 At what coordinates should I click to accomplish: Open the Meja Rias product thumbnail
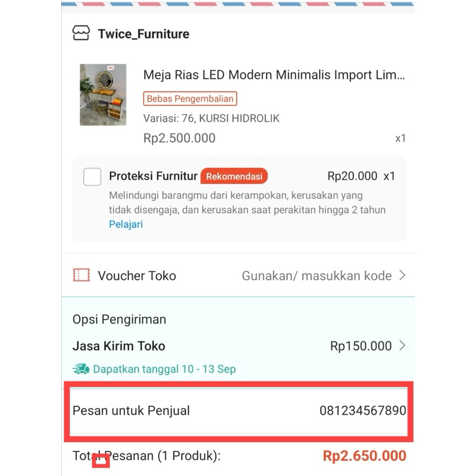coord(103,95)
